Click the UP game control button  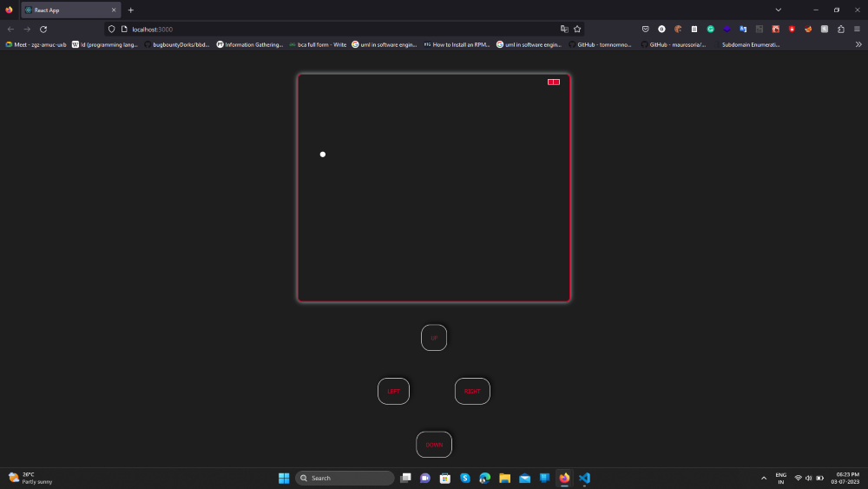coord(433,337)
